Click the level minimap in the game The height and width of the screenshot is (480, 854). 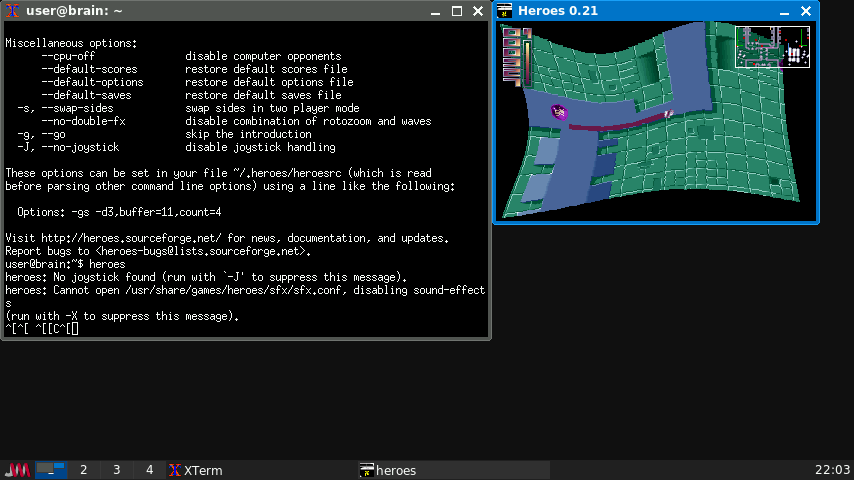point(772,46)
